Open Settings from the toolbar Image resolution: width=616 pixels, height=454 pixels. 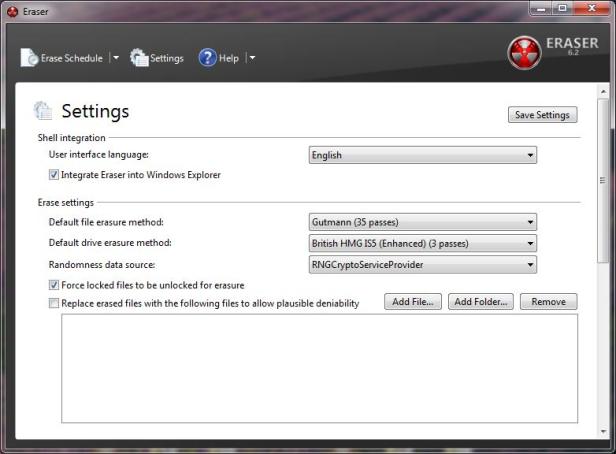point(157,58)
